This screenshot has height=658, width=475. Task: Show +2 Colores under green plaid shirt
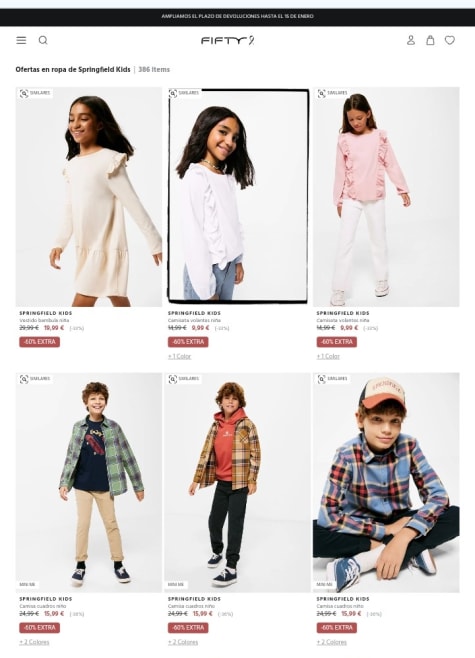coord(34,642)
